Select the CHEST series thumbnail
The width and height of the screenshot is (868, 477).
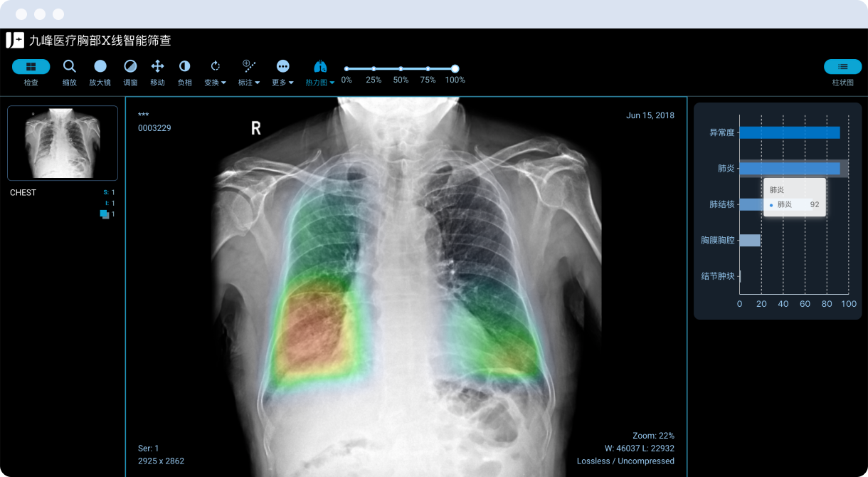pos(63,143)
